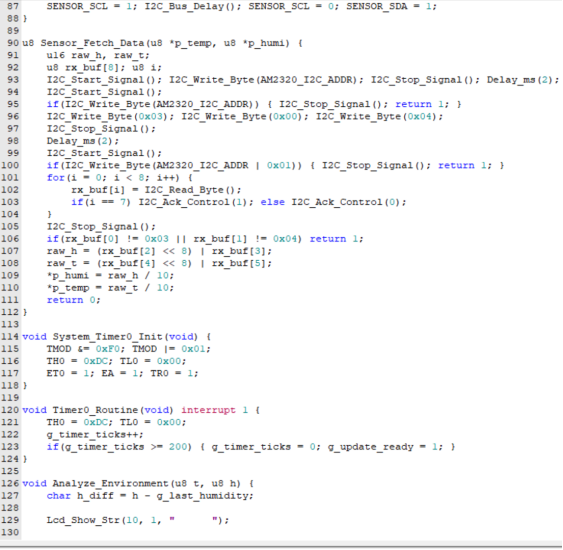Select line number 90 in the gutter
This screenshot has height=550, width=563.
13,43
